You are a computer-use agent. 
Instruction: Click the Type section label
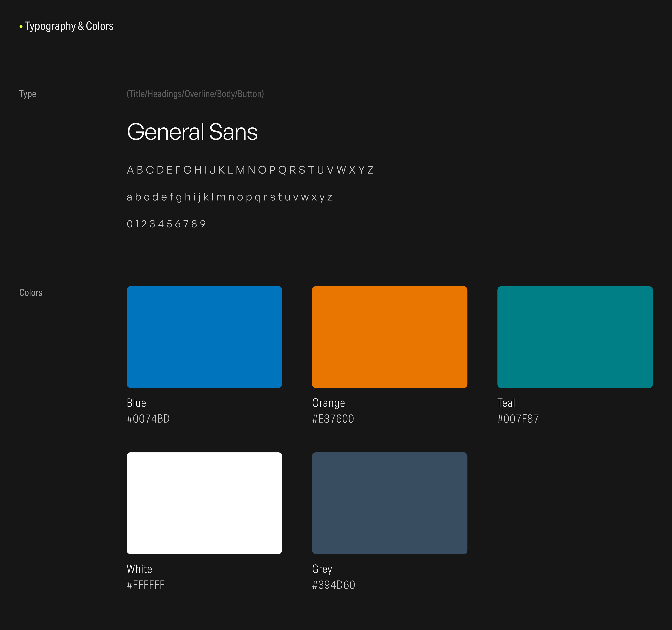pos(28,94)
